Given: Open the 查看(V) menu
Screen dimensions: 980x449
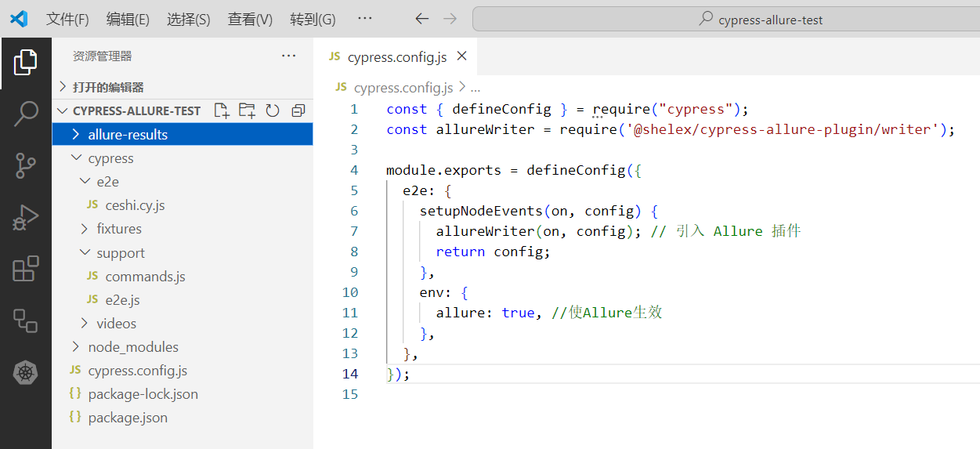Looking at the screenshot, I should click(x=250, y=20).
